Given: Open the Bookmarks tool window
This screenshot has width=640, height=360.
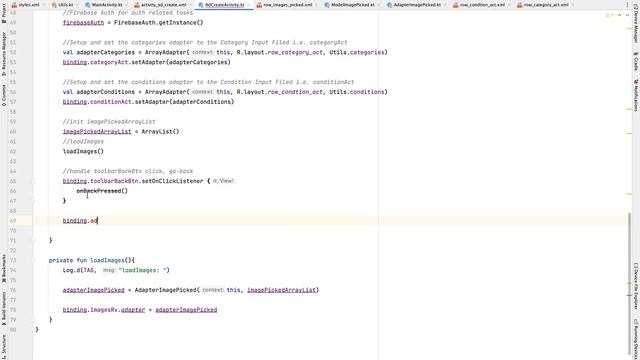Looking at the screenshot, I should point(4,268).
